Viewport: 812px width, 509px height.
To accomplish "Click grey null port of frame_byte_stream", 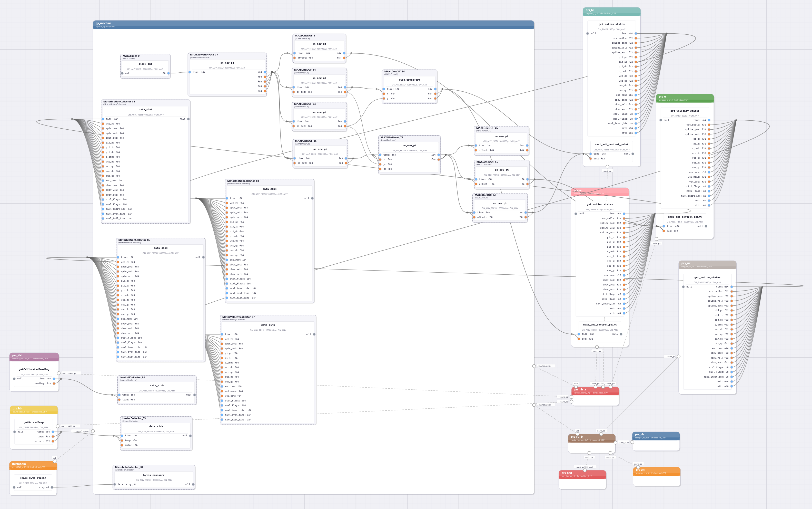I will [14, 487].
